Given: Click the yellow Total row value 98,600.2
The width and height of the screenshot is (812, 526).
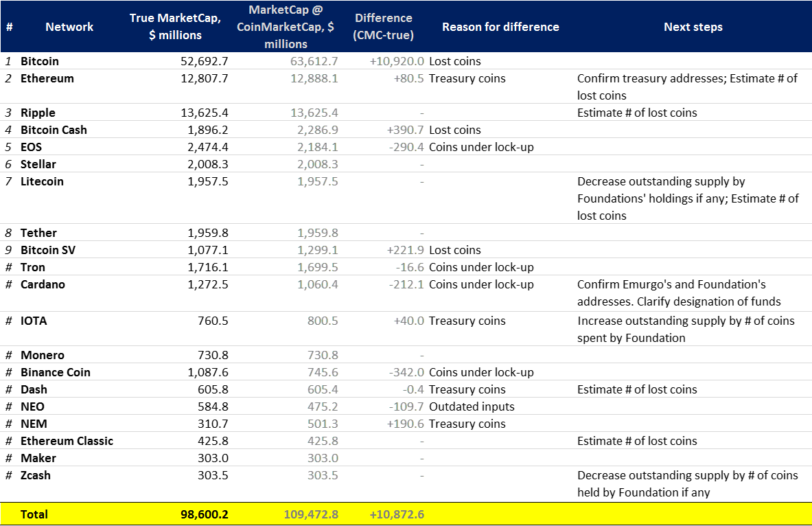Looking at the screenshot, I should pyautogui.click(x=204, y=514).
